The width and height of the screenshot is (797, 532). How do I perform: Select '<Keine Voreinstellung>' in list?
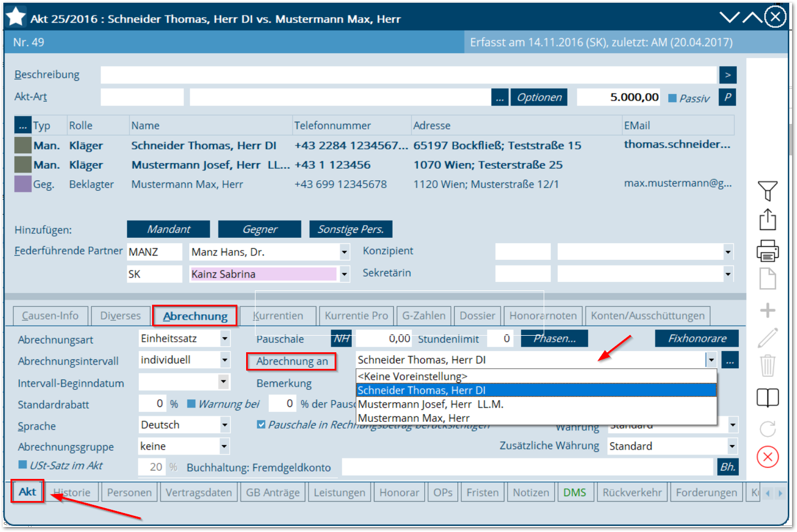click(x=536, y=376)
